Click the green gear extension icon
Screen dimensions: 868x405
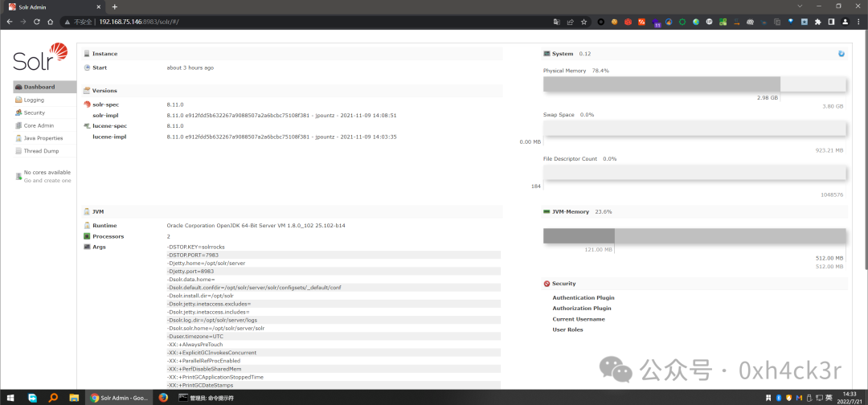(x=682, y=22)
